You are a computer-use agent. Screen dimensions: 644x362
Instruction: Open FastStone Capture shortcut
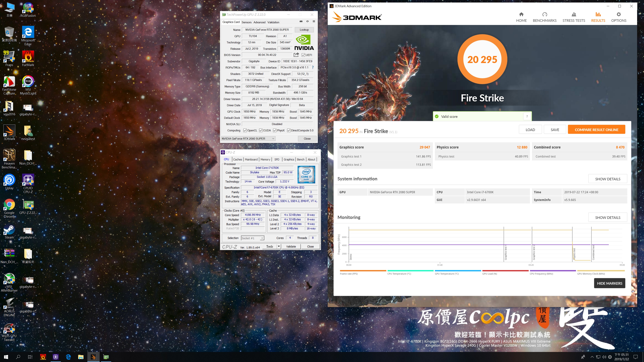(9, 85)
